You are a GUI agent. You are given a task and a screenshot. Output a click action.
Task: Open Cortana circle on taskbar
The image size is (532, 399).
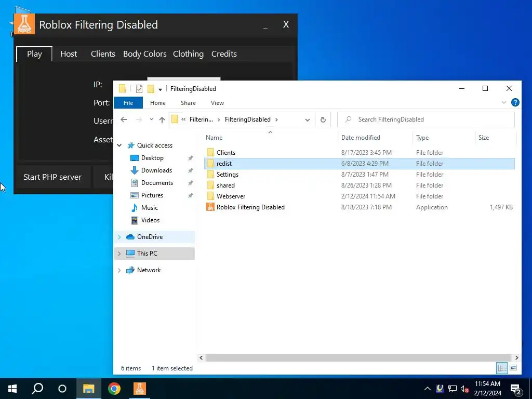click(62, 389)
